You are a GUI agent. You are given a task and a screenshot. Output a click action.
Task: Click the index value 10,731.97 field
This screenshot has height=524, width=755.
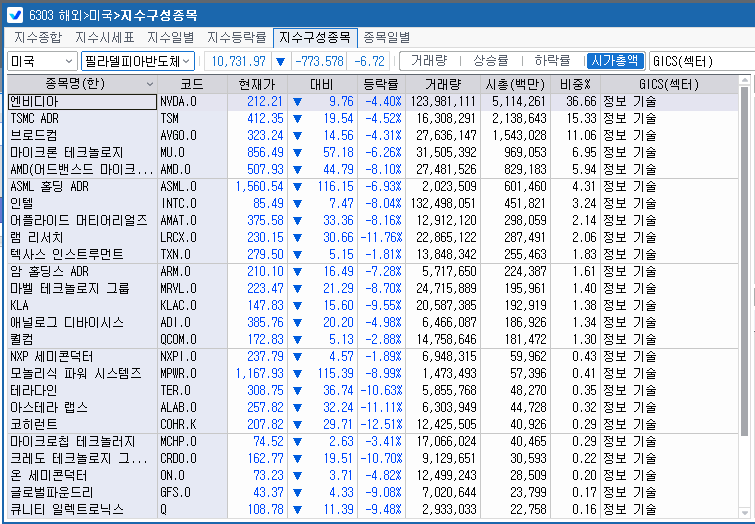coord(238,61)
